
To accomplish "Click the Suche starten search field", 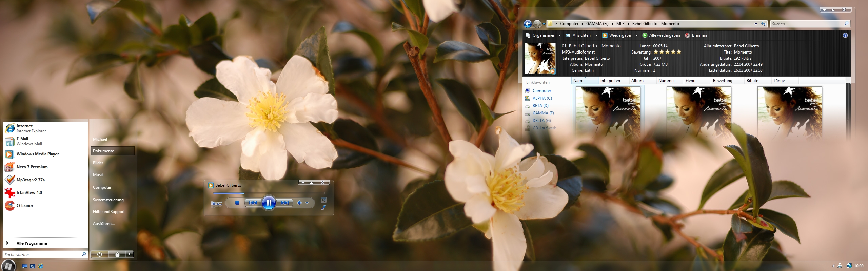I will click(x=45, y=254).
